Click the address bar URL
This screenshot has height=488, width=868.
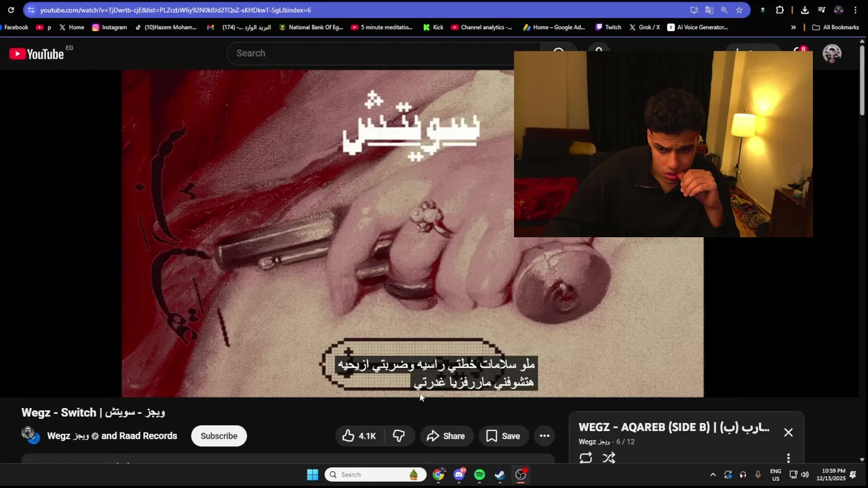pos(175,10)
